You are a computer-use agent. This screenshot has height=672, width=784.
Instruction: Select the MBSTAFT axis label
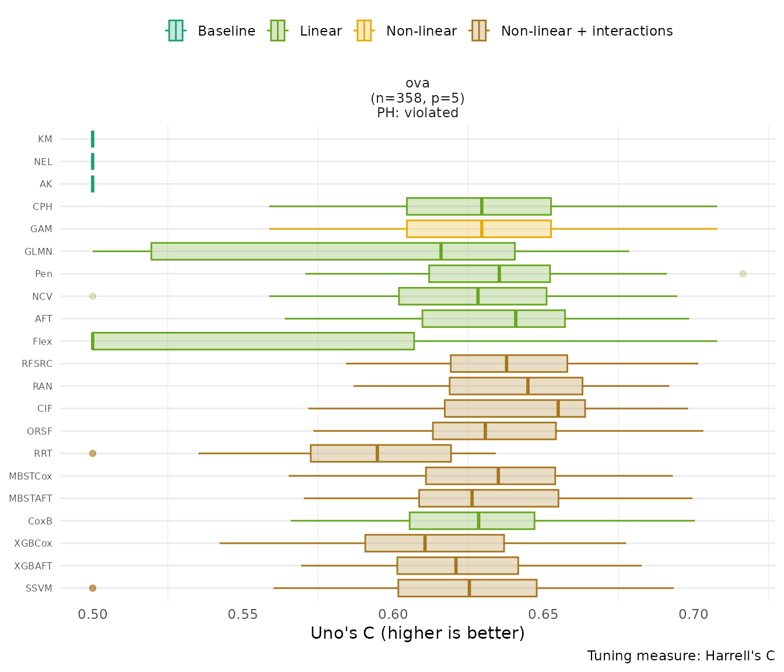31,499
